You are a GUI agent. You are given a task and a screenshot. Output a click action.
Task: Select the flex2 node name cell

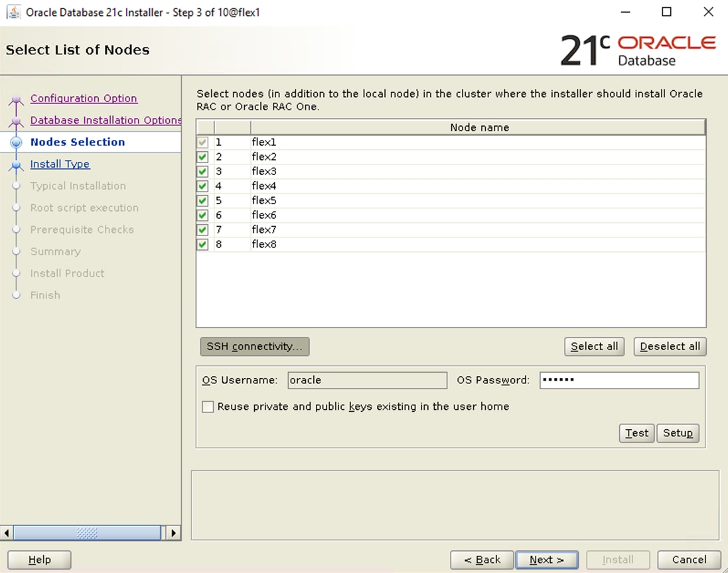pyautogui.click(x=478, y=157)
